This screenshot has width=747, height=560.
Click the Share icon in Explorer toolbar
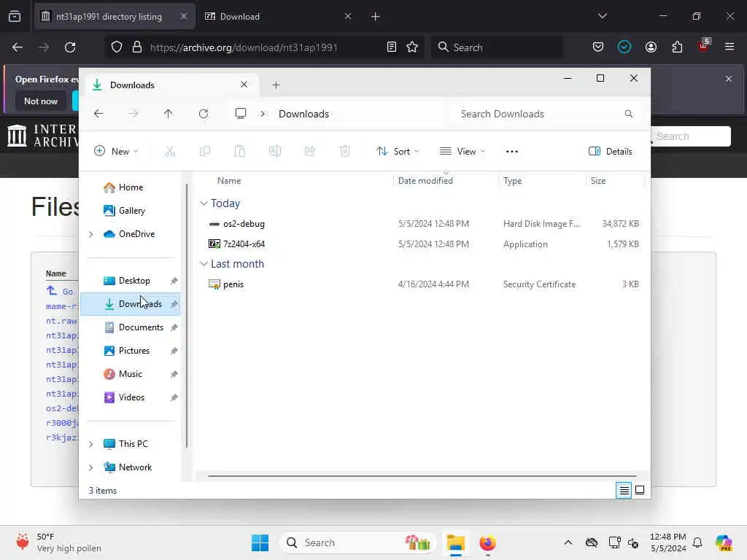[309, 152]
